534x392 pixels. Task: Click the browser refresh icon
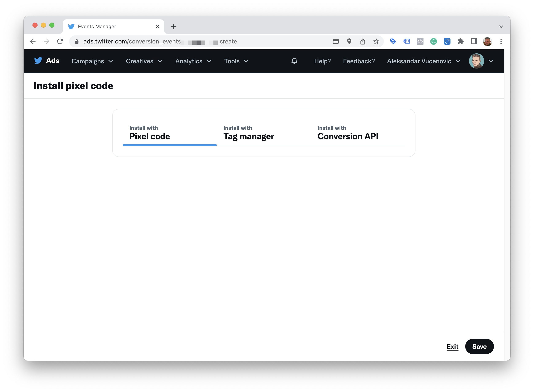click(61, 41)
